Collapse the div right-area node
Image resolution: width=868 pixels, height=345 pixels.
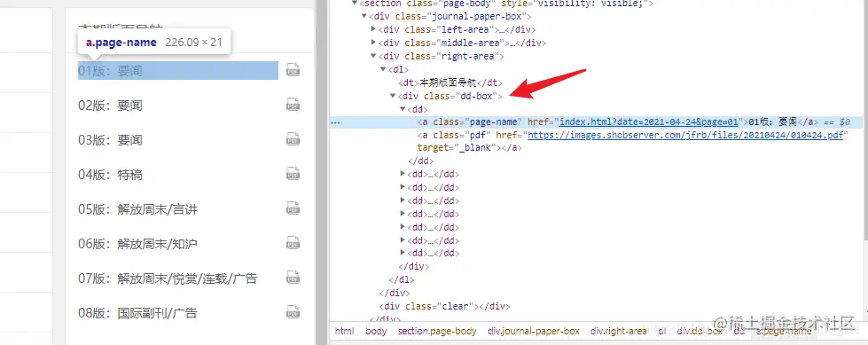[x=373, y=56]
